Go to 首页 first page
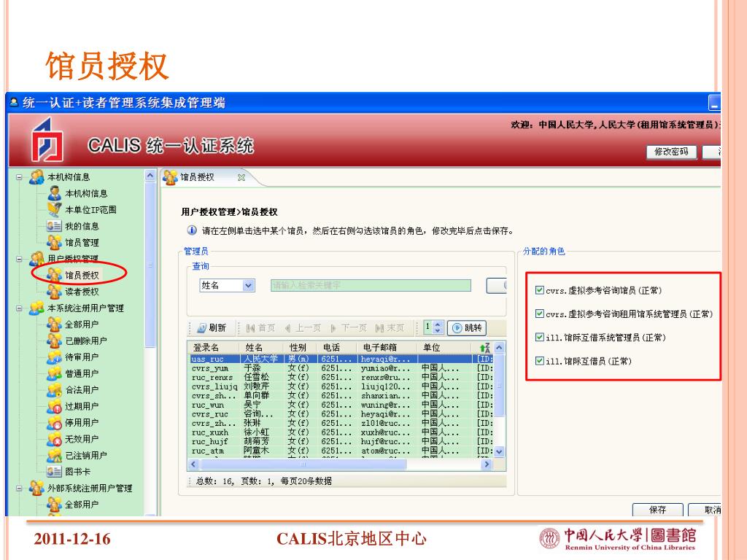Viewport: 747px width, 560px height. 260,327
